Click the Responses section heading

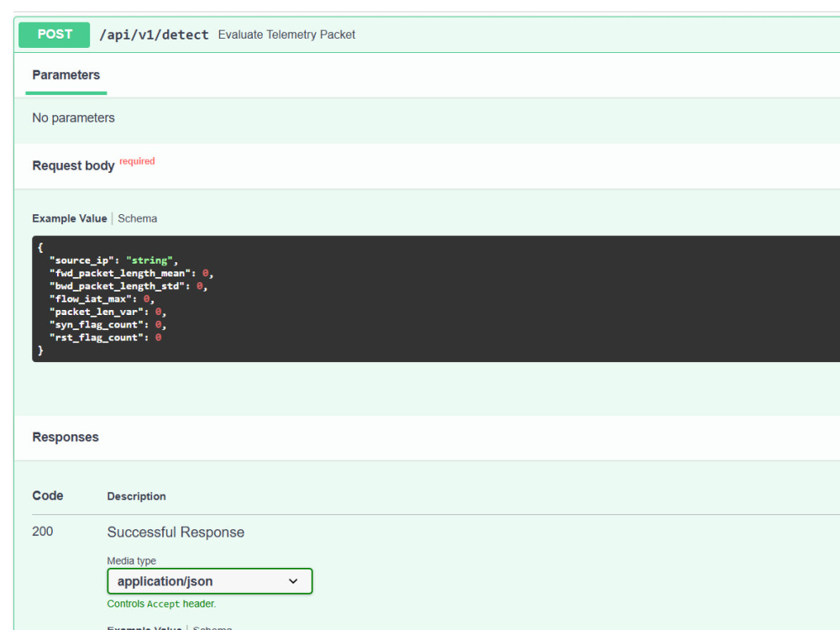point(66,437)
